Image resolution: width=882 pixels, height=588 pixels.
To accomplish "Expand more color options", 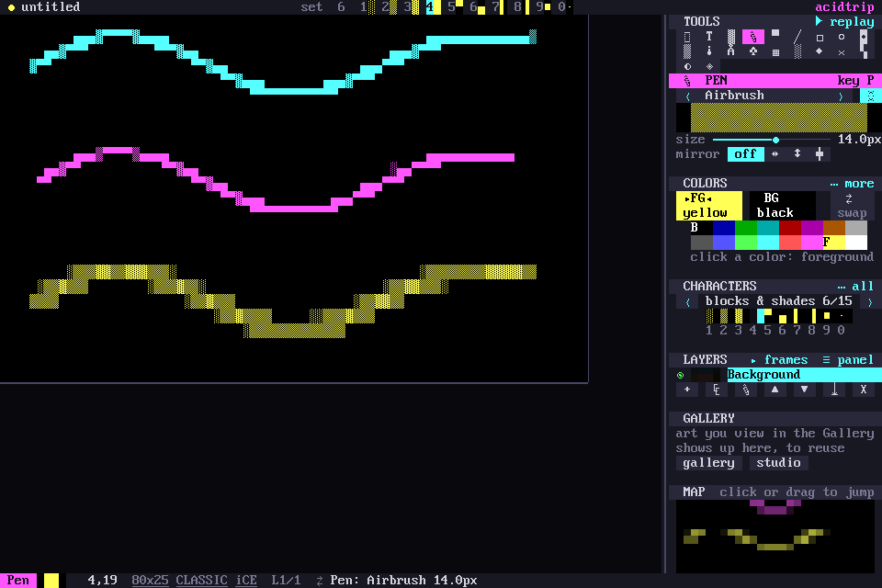I will pos(853,184).
